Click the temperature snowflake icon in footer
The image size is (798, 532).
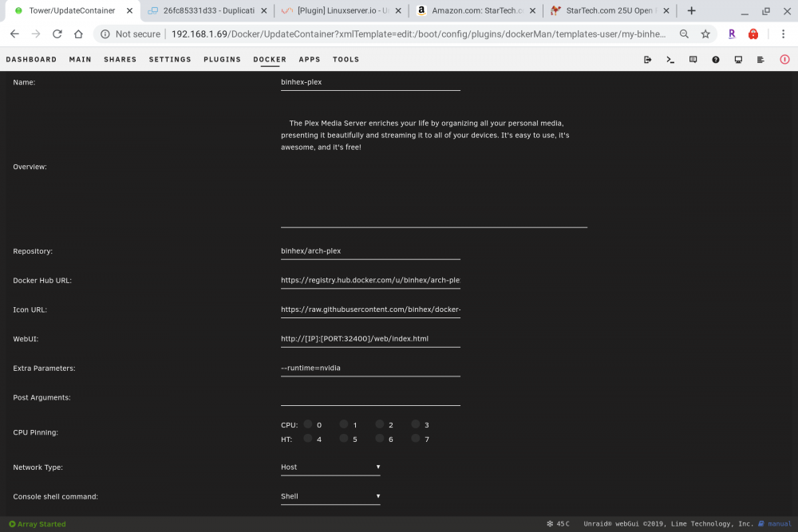(x=550, y=523)
